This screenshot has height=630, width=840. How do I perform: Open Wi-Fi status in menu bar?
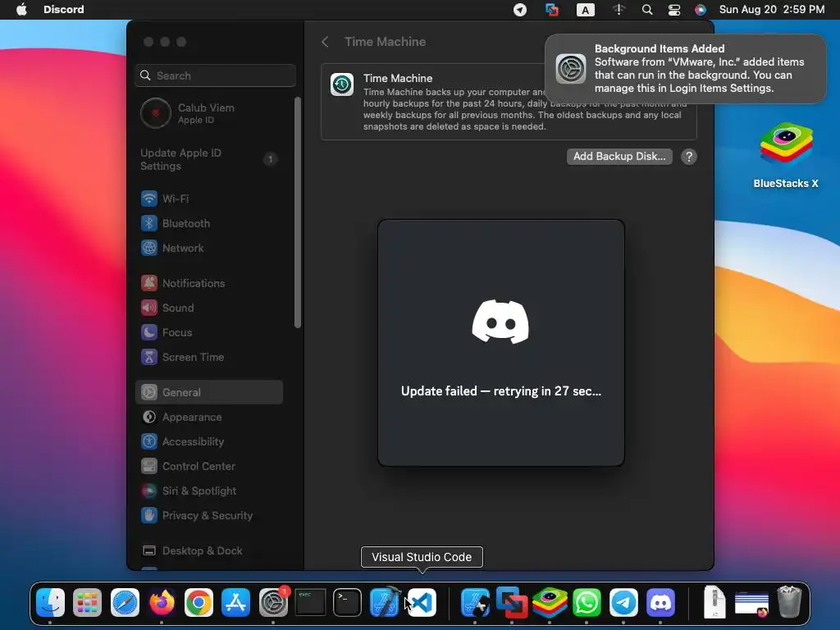[x=619, y=10]
